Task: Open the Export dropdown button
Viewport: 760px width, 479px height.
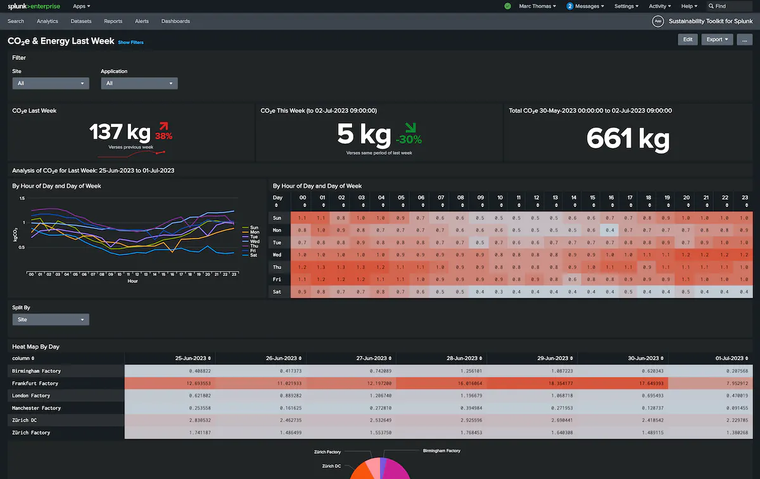Action: [717, 39]
